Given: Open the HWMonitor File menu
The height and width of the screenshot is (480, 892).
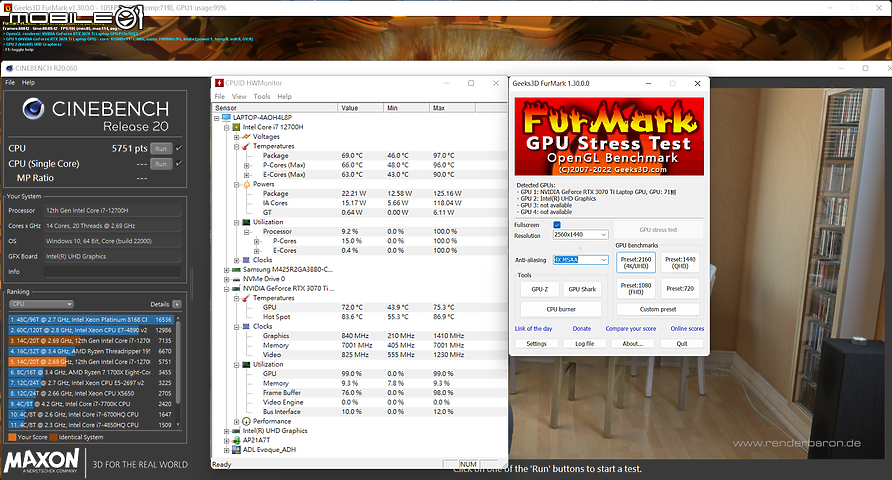Looking at the screenshot, I should tap(220, 97).
